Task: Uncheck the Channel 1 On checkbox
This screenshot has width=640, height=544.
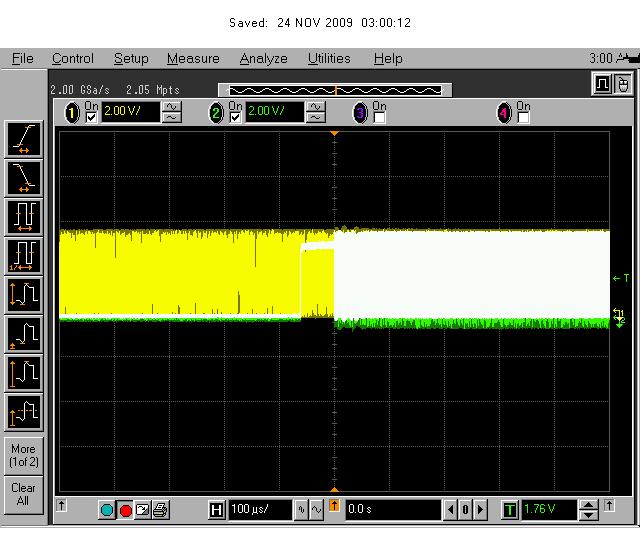Action: (x=91, y=118)
